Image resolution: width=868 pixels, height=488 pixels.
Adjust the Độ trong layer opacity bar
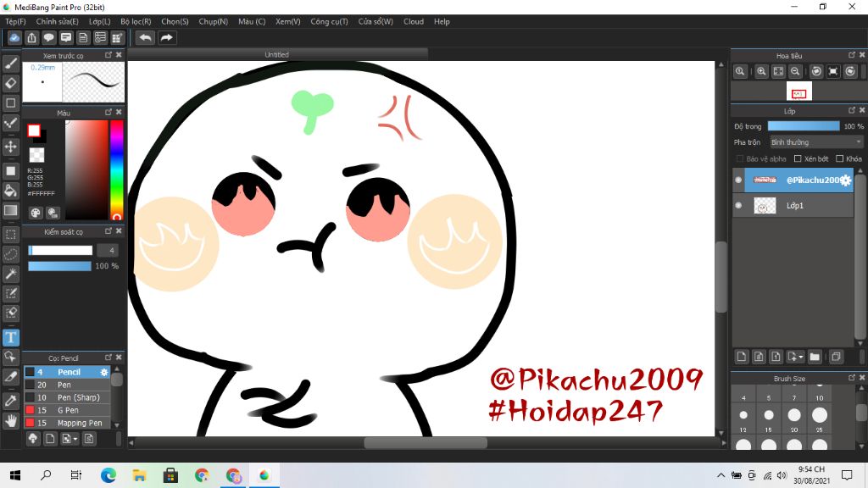(x=804, y=126)
